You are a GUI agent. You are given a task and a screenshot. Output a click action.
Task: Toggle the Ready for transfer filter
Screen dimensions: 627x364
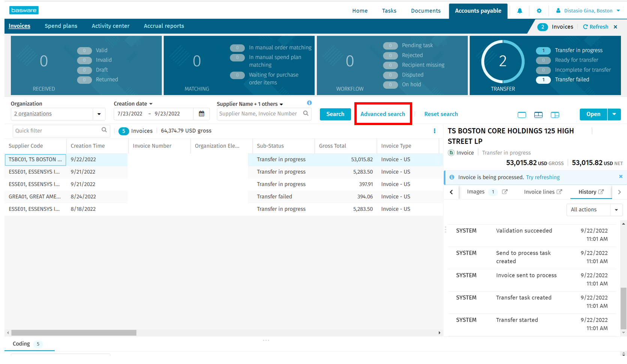click(543, 60)
